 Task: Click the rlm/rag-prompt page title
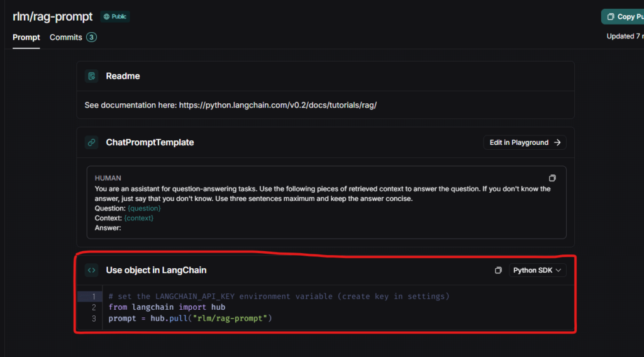tap(53, 17)
